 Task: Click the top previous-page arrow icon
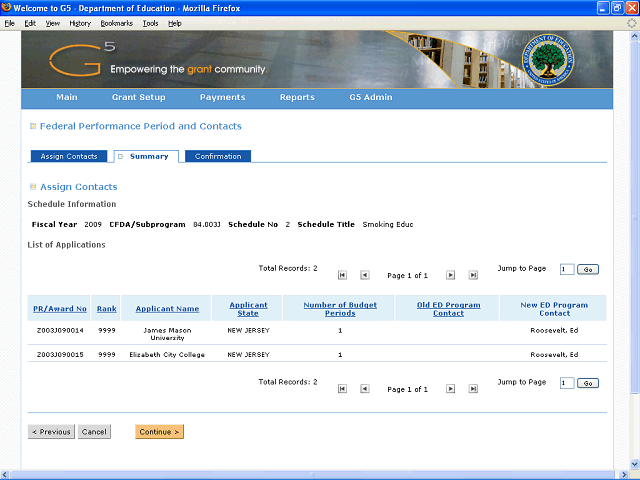[364, 274]
